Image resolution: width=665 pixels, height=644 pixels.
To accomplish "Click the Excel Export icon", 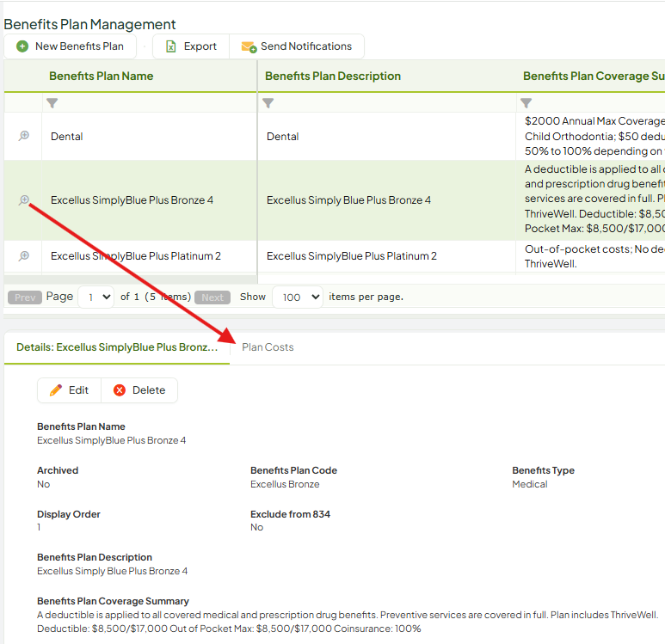I will point(170,46).
